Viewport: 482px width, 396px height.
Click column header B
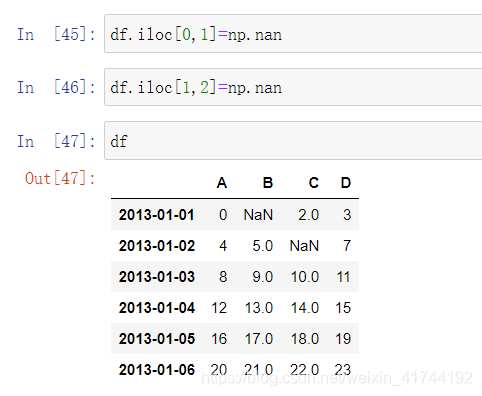[x=268, y=183]
